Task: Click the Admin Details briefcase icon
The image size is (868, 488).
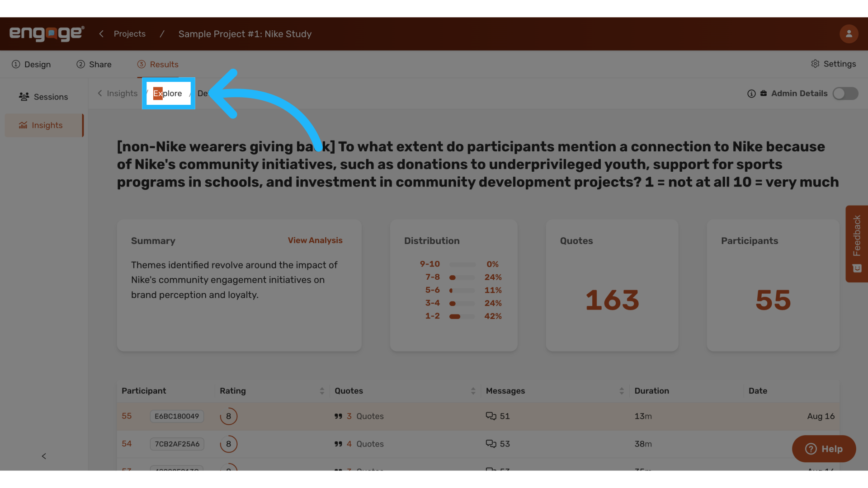Action: tap(764, 93)
